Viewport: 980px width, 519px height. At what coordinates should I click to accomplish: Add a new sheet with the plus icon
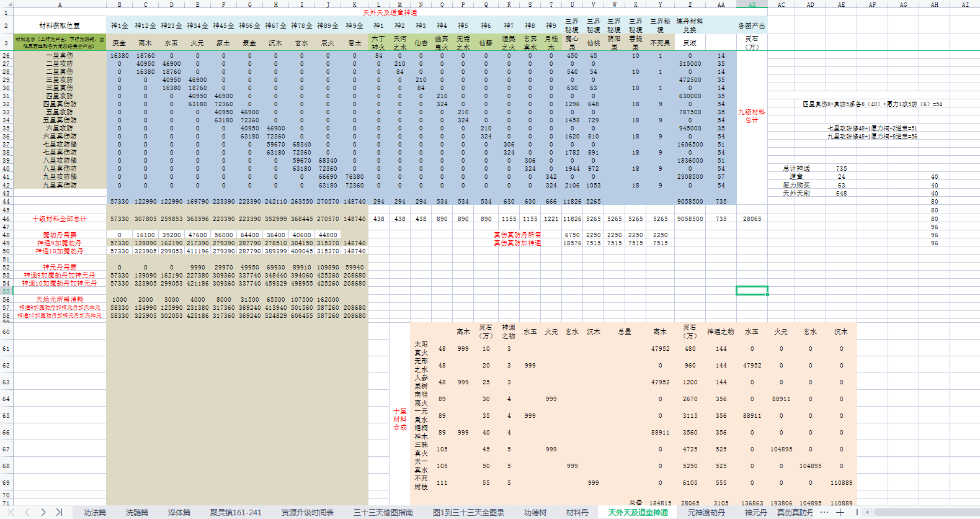tap(840, 512)
